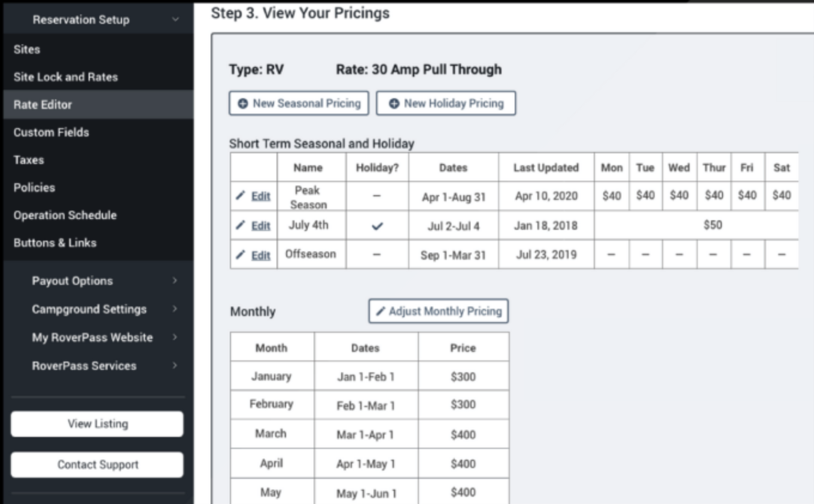The height and width of the screenshot is (504, 814).
Task: Go to Custom Fields in sidebar
Action: [51, 132]
